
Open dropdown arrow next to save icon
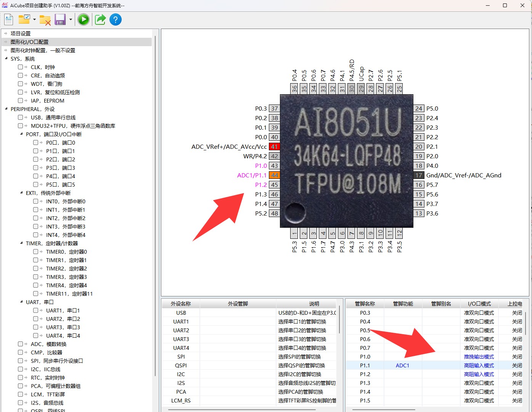[71, 19]
